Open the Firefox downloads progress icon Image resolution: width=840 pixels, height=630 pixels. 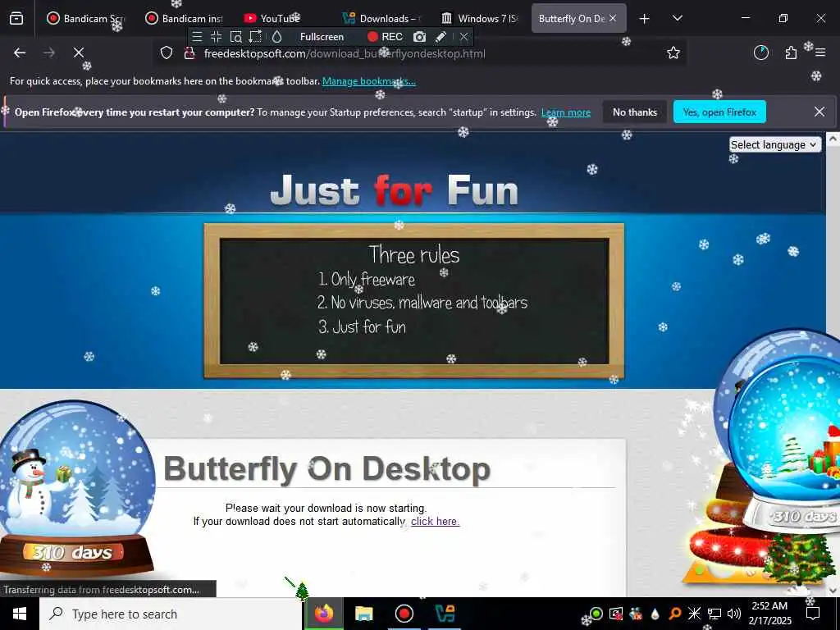761,52
